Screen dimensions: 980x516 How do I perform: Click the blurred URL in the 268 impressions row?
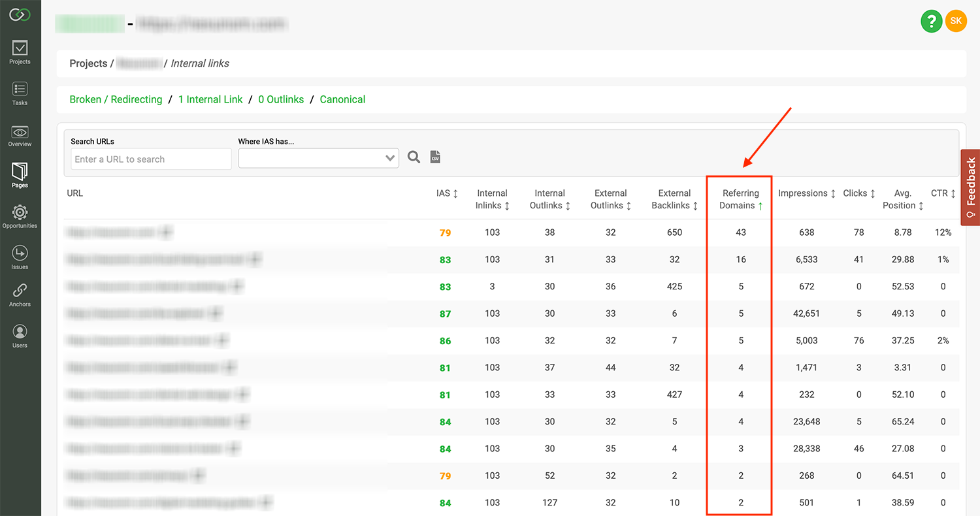coord(126,476)
